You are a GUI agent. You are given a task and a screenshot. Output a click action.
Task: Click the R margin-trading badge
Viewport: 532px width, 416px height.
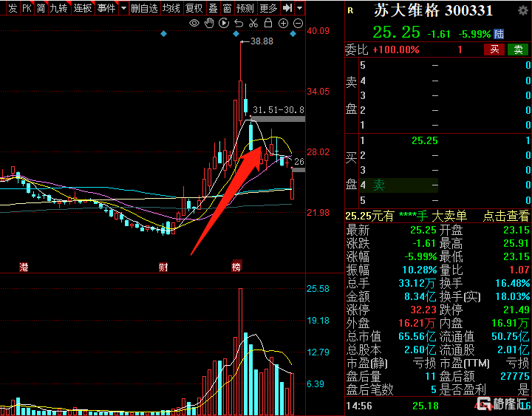(350, 10)
